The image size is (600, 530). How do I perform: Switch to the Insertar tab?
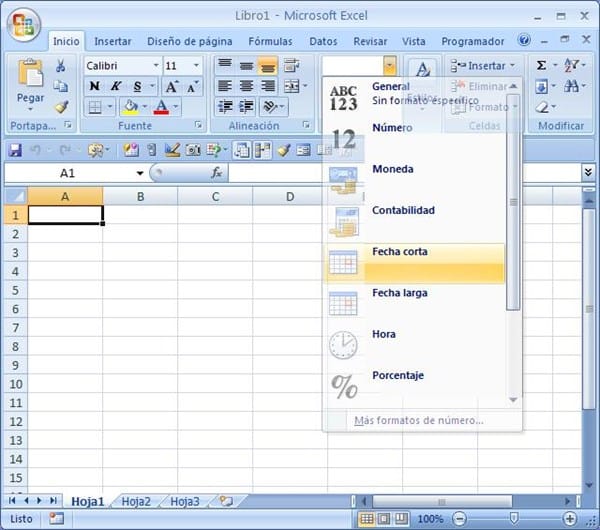pyautogui.click(x=112, y=41)
